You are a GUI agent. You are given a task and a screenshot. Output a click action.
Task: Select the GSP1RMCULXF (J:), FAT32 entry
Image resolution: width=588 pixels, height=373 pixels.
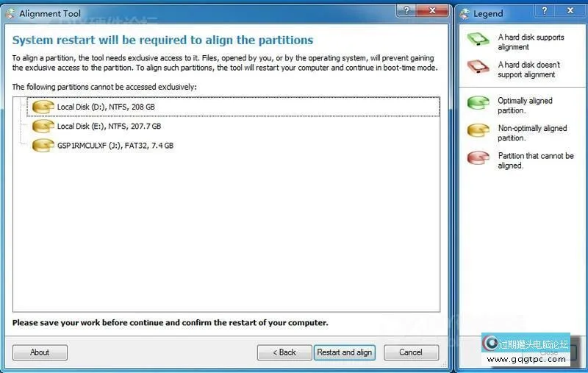(115, 146)
